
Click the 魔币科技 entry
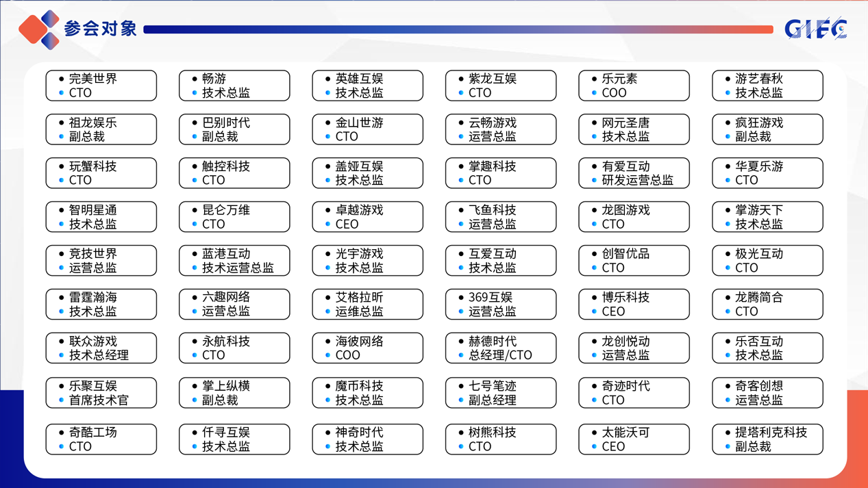(368, 393)
